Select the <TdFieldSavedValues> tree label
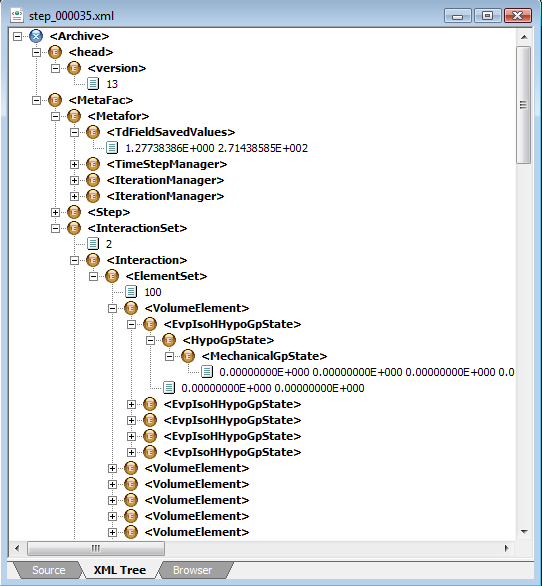Image resolution: width=542 pixels, height=586 pixels. 171,132
